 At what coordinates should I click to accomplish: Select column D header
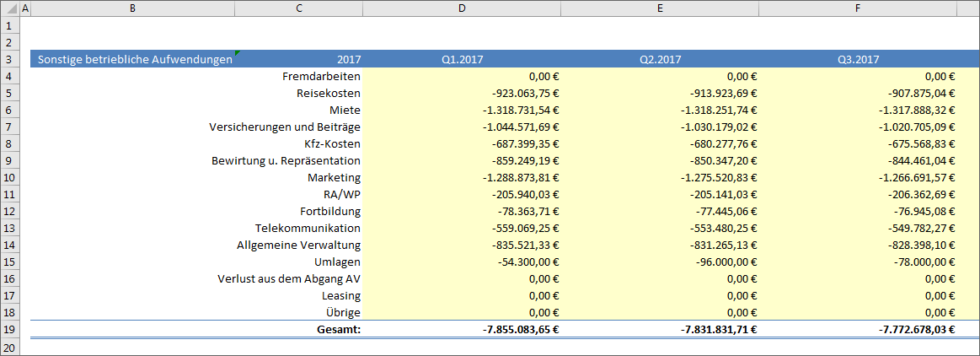pyautogui.click(x=462, y=8)
